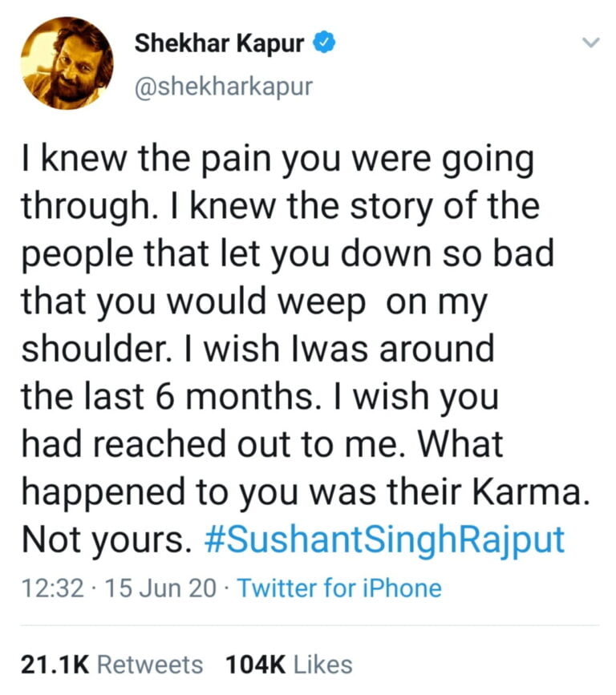Screen dimensions: 616x695
Task: Click the 21.1K retweet count number
Action: (55, 665)
